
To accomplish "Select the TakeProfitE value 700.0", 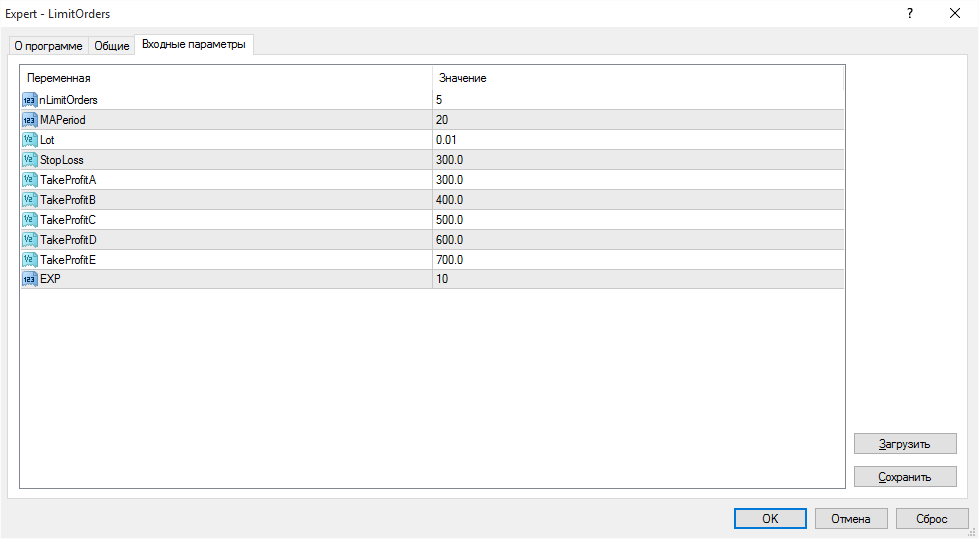I will click(x=449, y=260).
